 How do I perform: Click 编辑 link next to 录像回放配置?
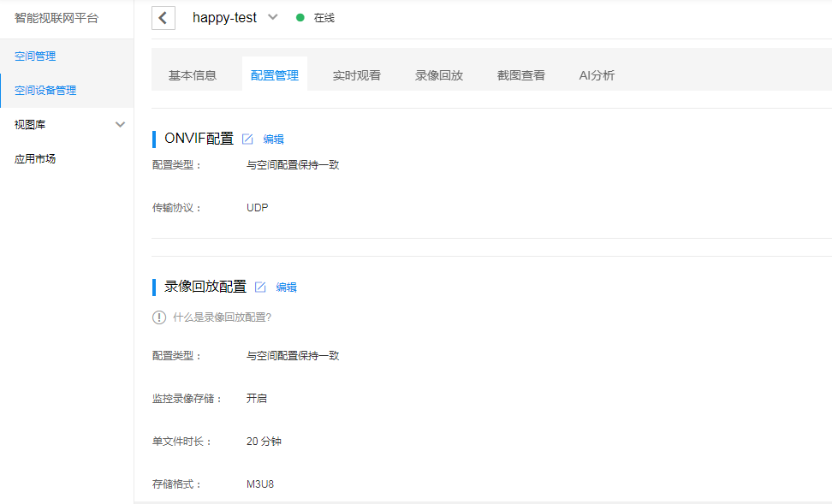pyautogui.click(x=286, y=287)
